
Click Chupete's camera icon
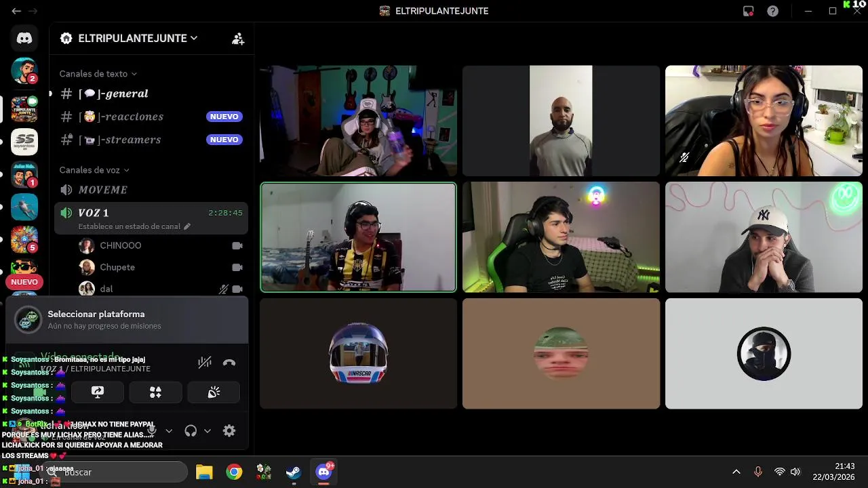point(237,267)
